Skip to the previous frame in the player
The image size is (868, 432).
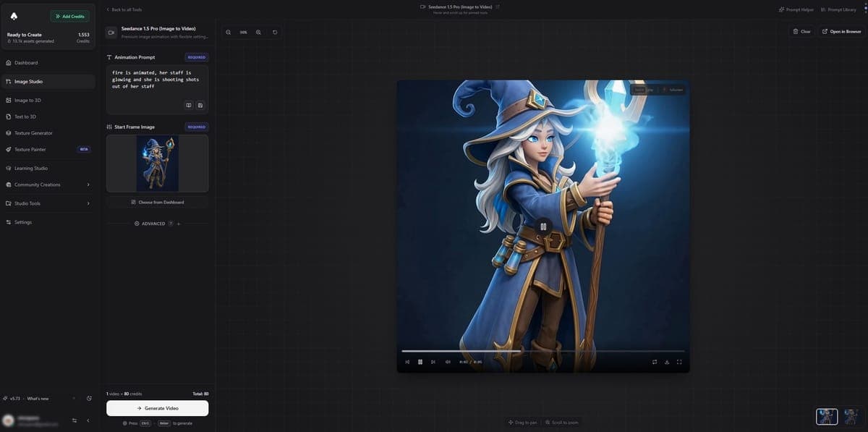[407, 362]
